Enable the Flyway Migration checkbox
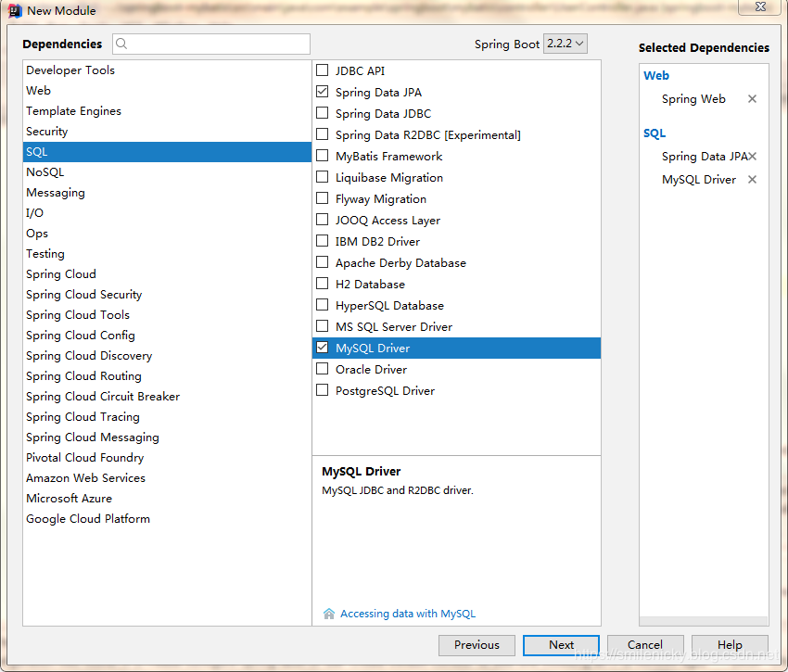The height and width of the screenshot is (672, 788). [x=322, y=198]
